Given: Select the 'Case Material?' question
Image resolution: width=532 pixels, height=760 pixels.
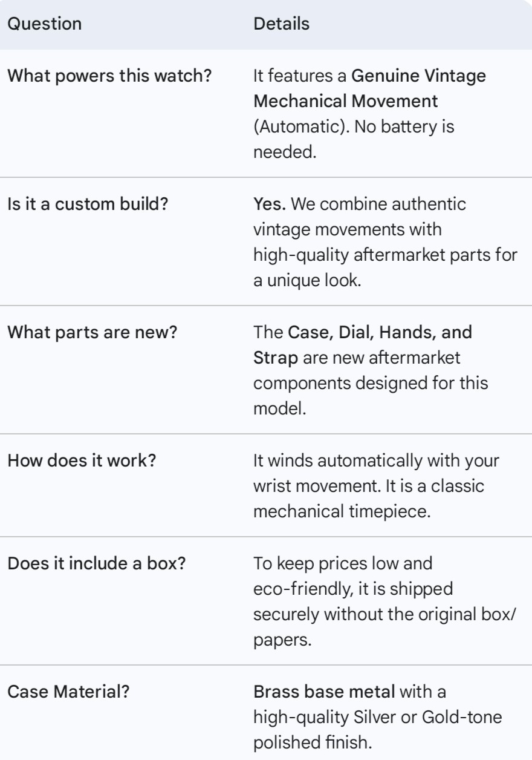Looking at the screenshot, I should pos(68,692).
